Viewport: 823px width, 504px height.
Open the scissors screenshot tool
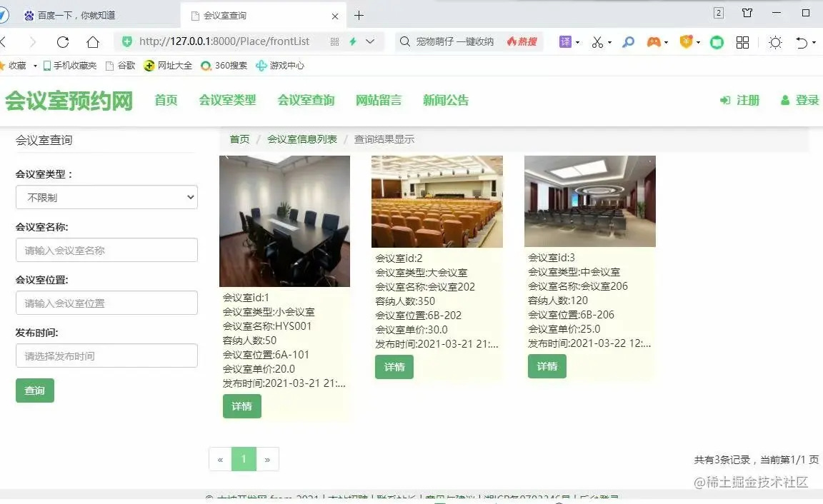(x=597, y=42)
